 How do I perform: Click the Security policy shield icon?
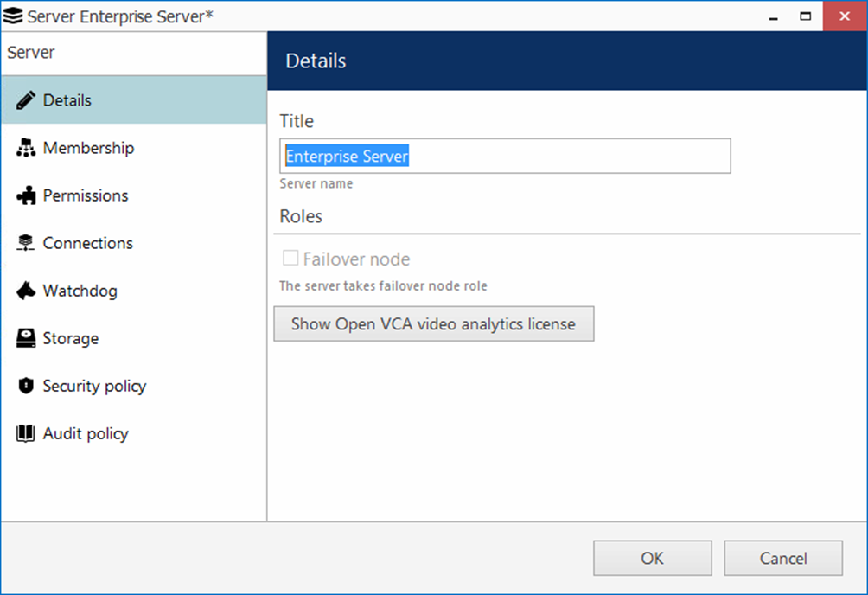coord(26,386)
